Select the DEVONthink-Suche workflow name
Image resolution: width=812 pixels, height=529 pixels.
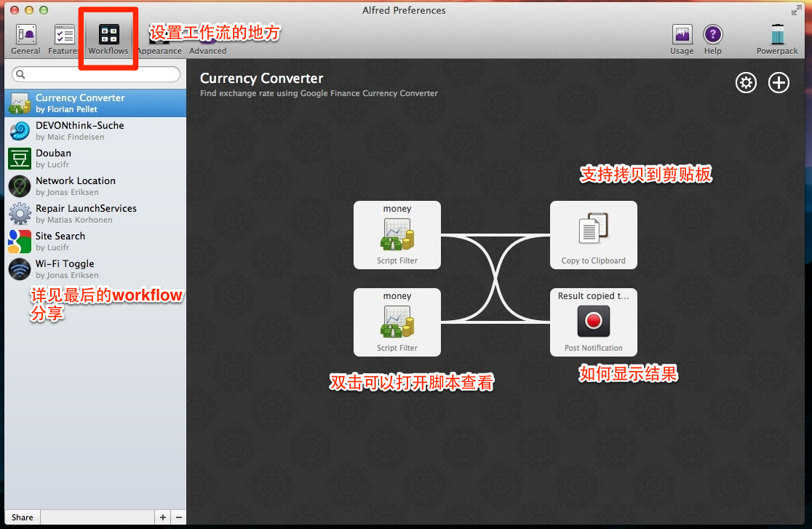[x=80, y=125]
